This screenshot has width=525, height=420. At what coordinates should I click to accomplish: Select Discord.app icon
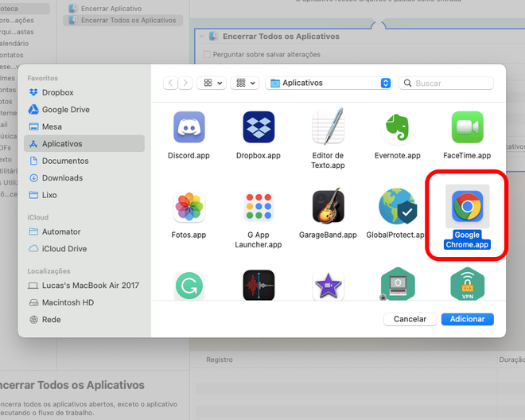click(189, 127)
